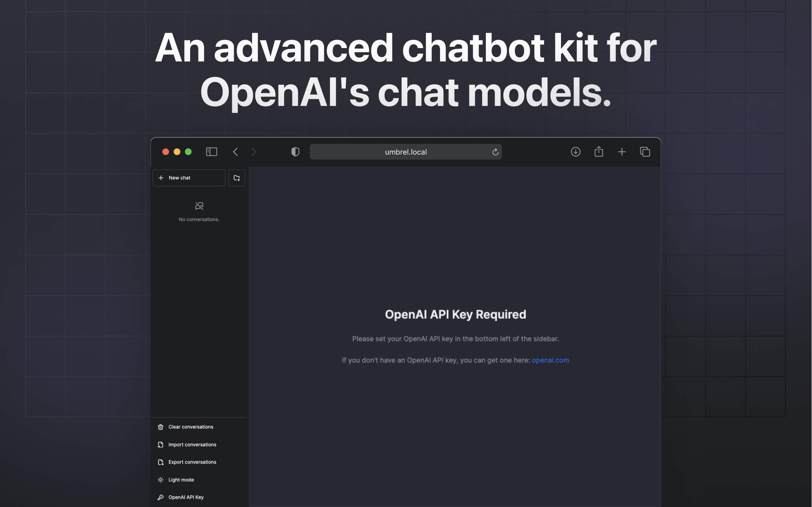Open the browser downloads list
812x507 pixels.
pos(575,152)
